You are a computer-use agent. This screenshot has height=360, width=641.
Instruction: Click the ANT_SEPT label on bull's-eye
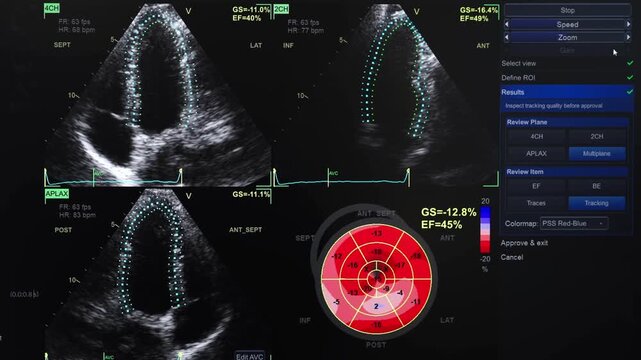376,213
